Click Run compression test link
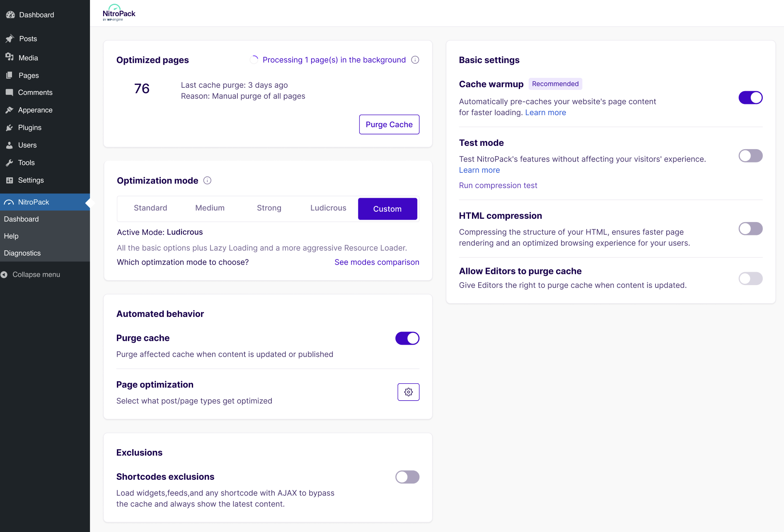The height and width of the screenshot is (532, 784). coord(498,186)
